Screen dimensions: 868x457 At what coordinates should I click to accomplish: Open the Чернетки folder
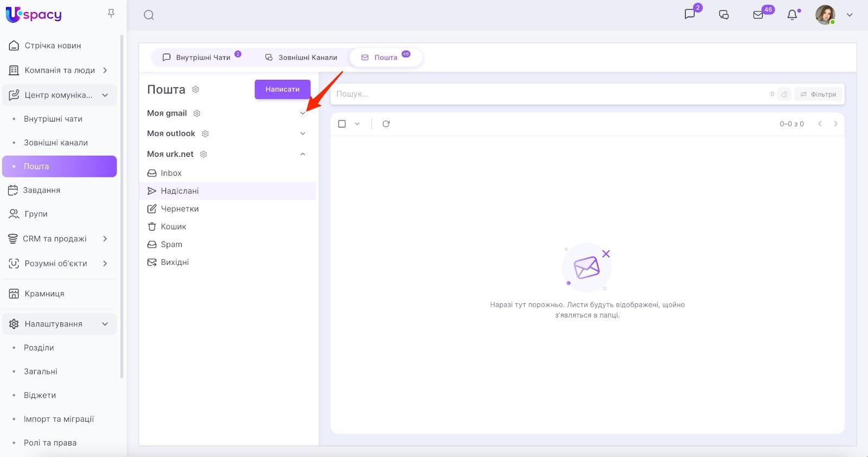click(x=180, y=209)
